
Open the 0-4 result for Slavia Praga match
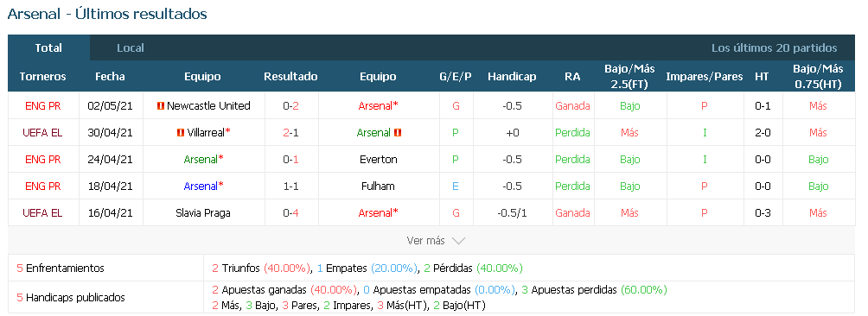290,212
